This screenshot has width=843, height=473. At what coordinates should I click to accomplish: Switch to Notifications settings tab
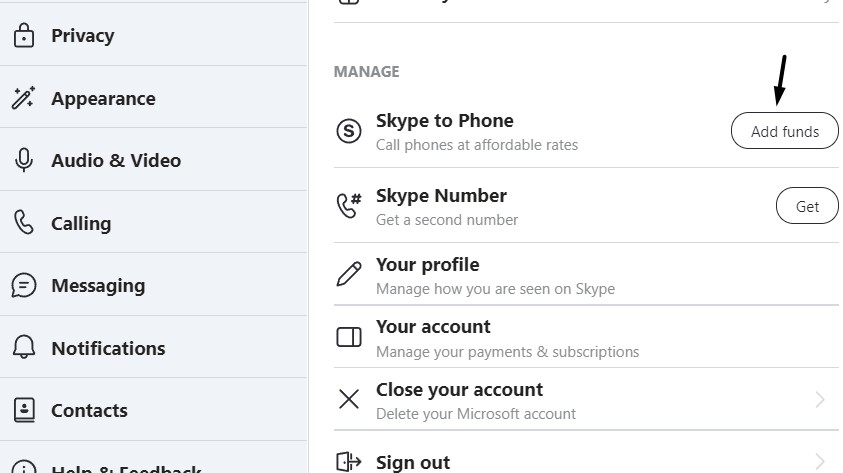(x=108, y=348)
